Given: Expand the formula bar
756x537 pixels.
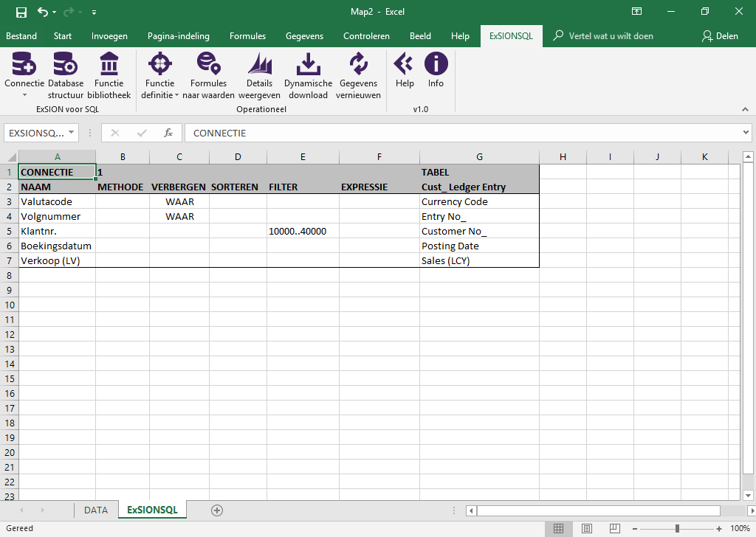Looking at the screenshot, I should tap(746, 133).
